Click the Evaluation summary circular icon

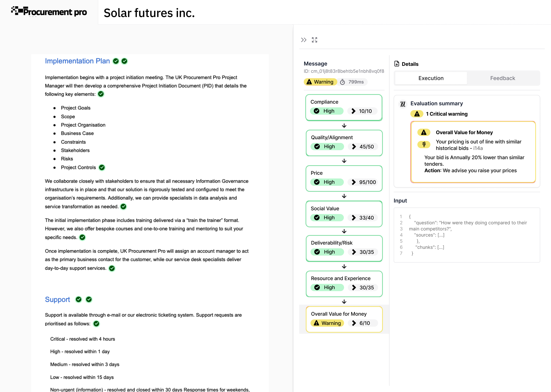(403, 104)
